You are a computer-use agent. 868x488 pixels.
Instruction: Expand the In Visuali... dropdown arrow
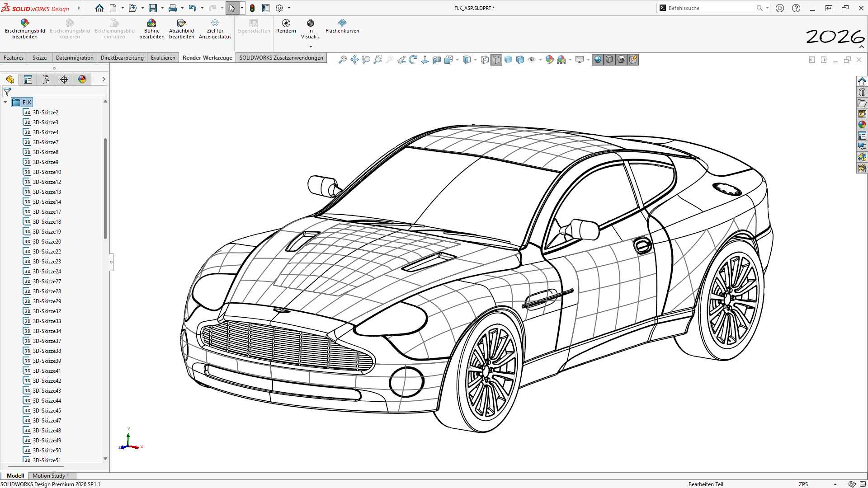click(311, 47)
